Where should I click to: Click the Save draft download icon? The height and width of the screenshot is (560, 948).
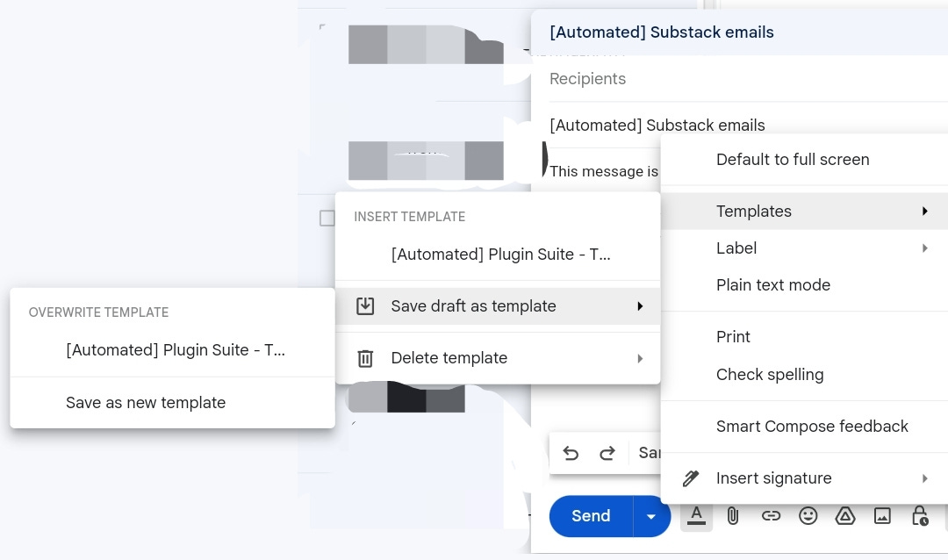tap(365, 306)
